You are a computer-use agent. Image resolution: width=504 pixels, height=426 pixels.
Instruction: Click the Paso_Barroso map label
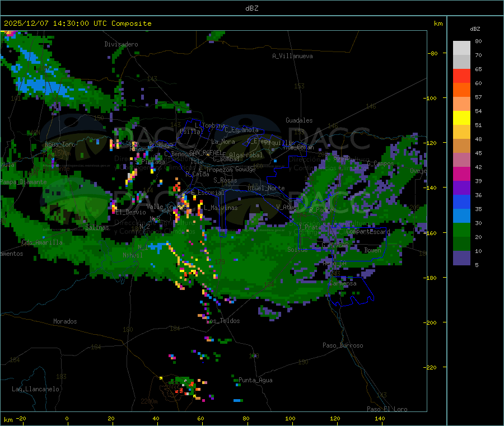pos(343,345)
